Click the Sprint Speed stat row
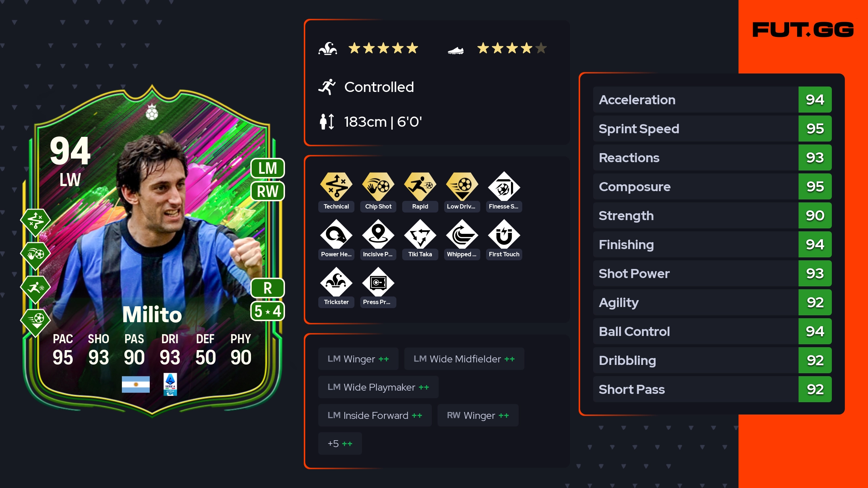 pos(712,129)
